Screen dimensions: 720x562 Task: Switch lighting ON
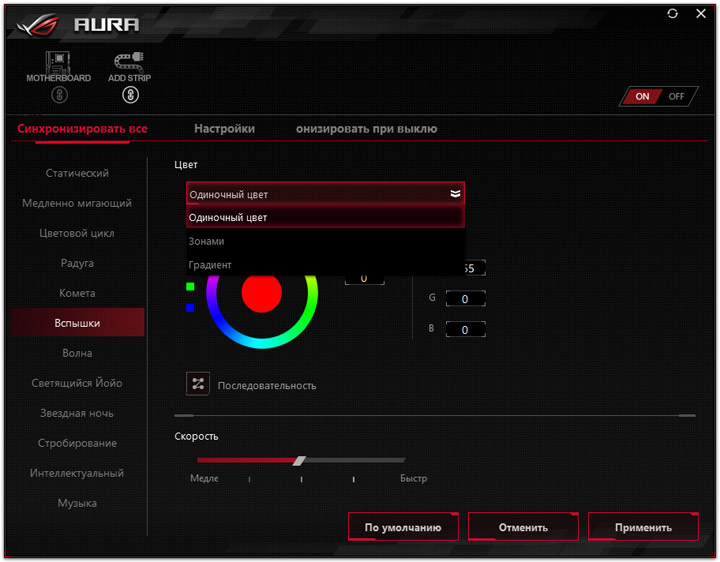(642, 96)
